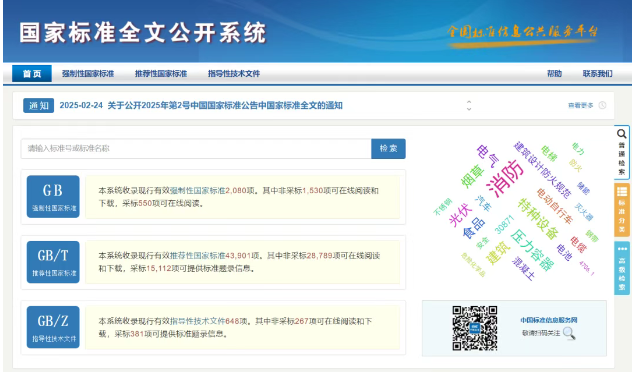639x375 pixels.
Task: Click the 15,112 adopted count
Action: (x=159, y=269)
